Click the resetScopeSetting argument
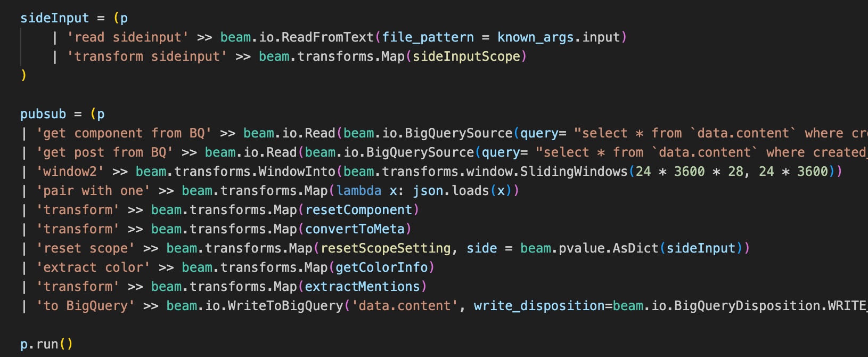 (x=386, y=248)
